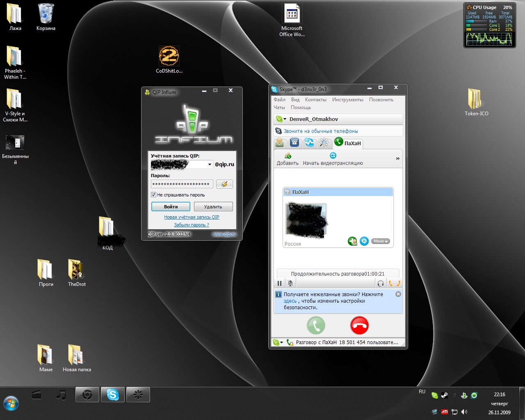Open Позвонить menu in Skype
The image size is (525, 420).
tap(381, 100)
